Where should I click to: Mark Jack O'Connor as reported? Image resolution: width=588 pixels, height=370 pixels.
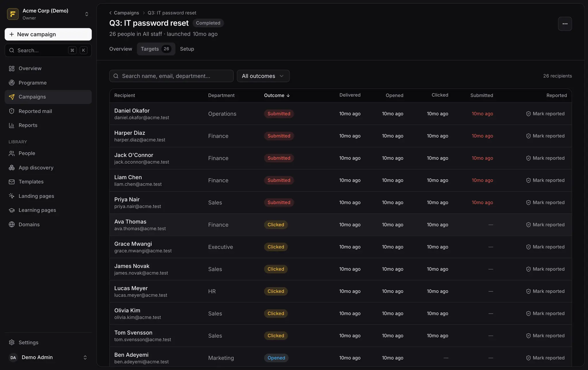(x=545, y=158)
